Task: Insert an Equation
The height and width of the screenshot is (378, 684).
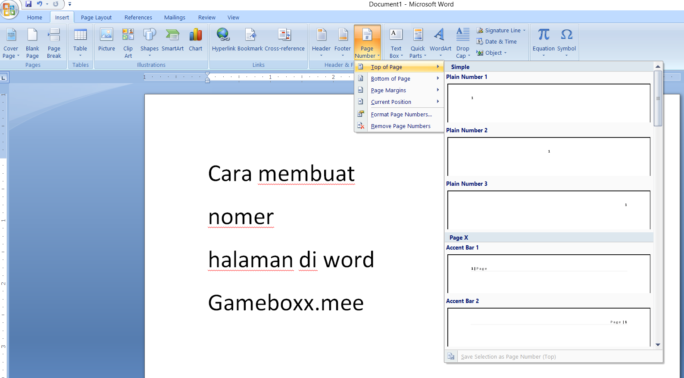Action: 543,43
